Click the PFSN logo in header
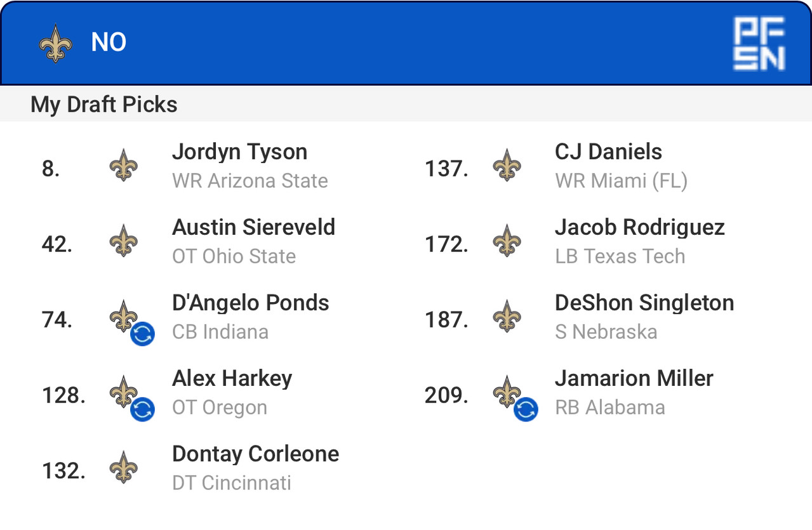The image size is (812, 530). coord(759,43)
